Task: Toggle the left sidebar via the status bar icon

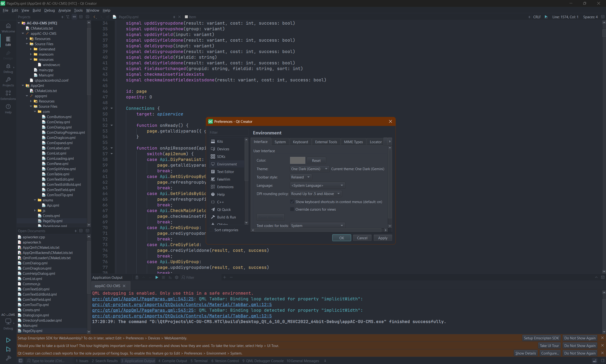Action: tap(21, 360)
